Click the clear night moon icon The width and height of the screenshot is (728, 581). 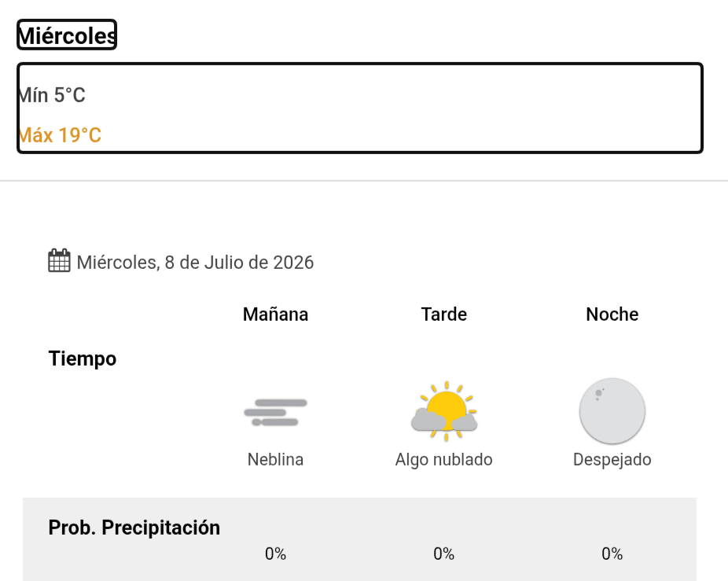(x=612, y=410)
